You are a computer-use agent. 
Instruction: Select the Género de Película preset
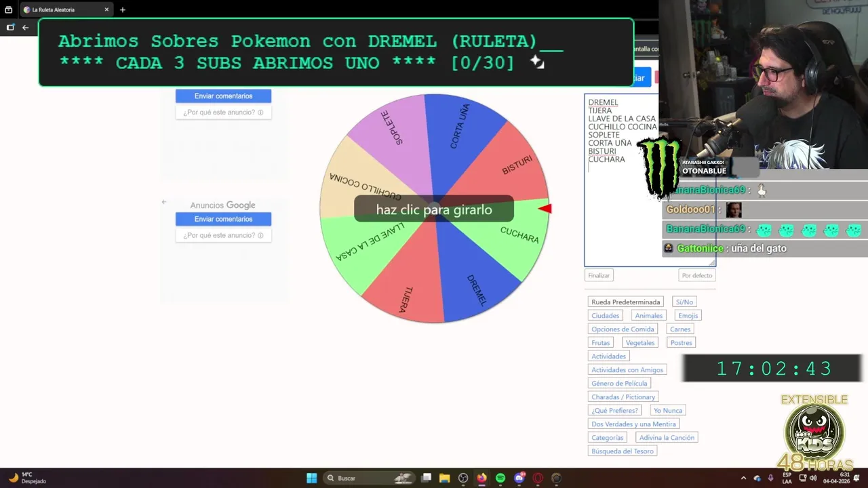click(x=619, y=384)
